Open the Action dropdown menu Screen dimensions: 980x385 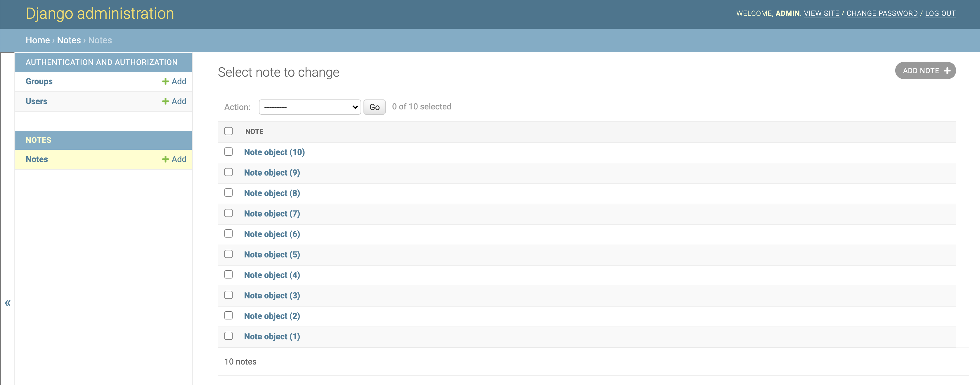(310, 107)
